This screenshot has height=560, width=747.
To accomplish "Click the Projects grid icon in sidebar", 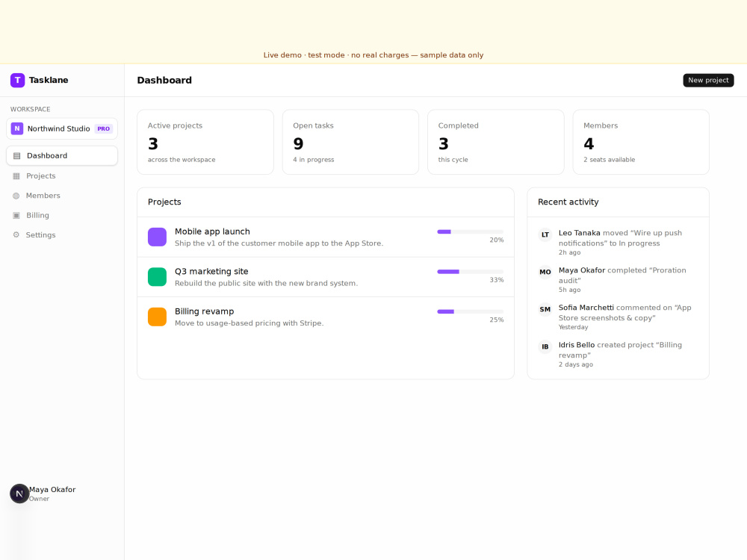I will click(16, 175).
